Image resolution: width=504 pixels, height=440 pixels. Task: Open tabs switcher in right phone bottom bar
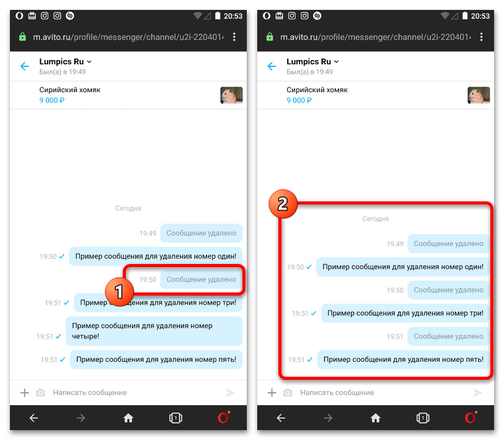[x=423, y=418]
